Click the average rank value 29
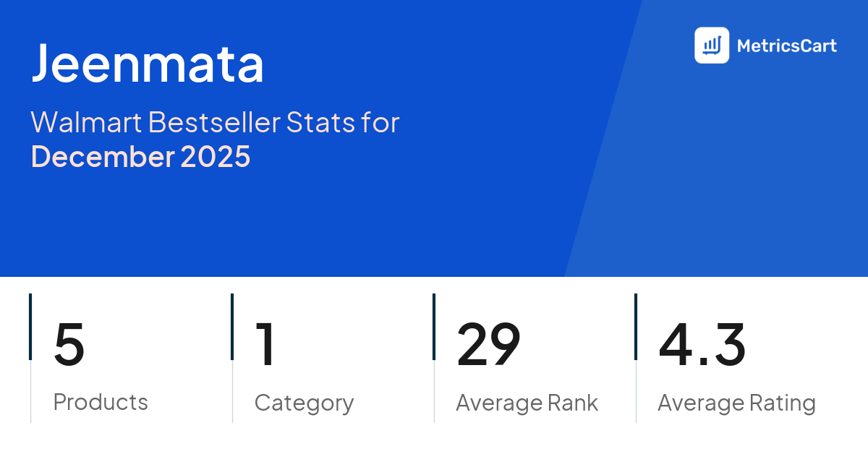 [x=488, y=345]
